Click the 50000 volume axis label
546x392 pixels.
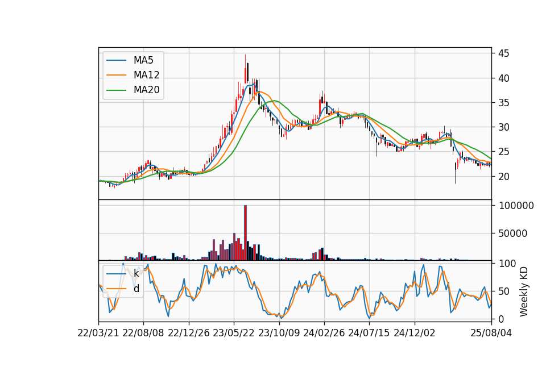click(x=512, y=233)
